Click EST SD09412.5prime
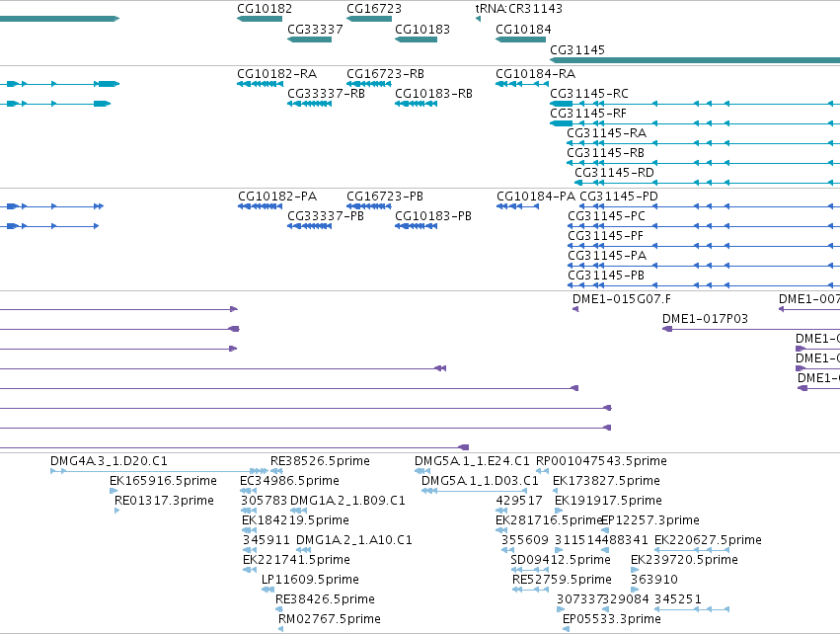 (x=561, y=560)
